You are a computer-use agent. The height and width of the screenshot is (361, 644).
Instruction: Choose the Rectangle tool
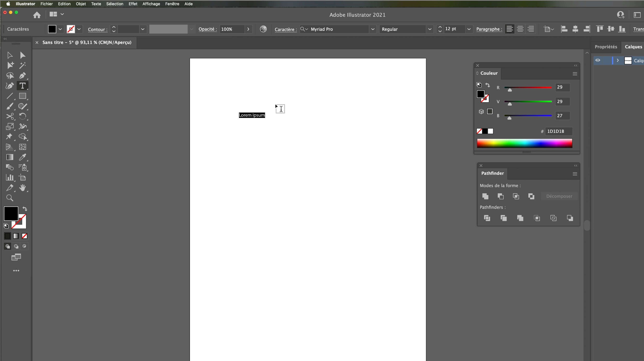[22, 96]
